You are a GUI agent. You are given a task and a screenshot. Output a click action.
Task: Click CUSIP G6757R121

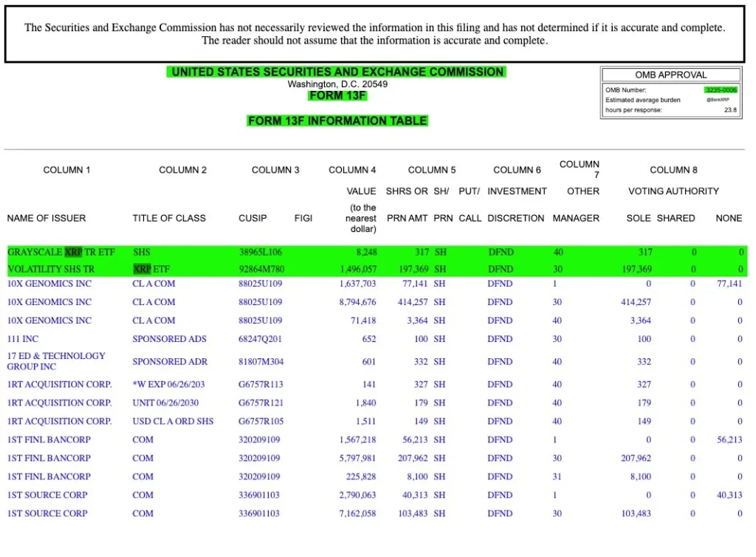click(261, 403)
